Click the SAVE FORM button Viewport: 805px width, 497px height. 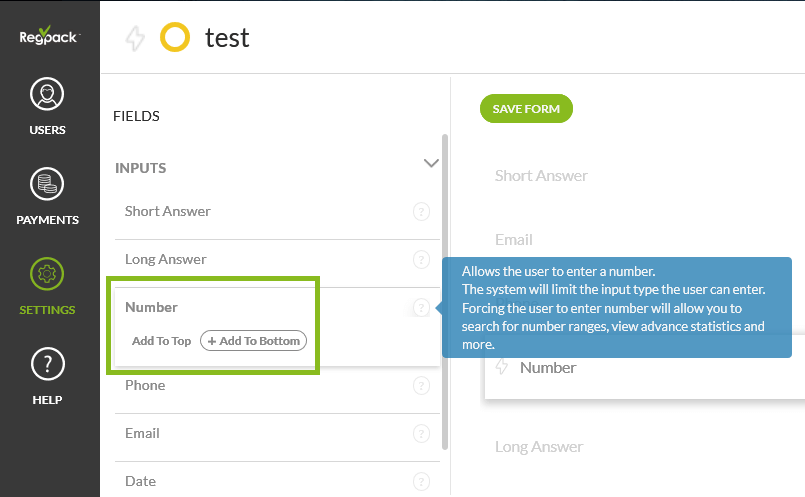[x=526, y=109]
